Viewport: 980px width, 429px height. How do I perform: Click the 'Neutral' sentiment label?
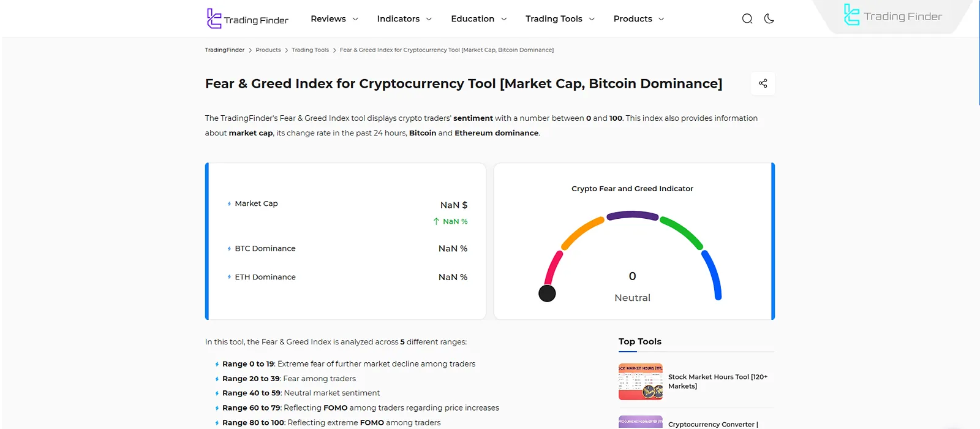(633, 298)
